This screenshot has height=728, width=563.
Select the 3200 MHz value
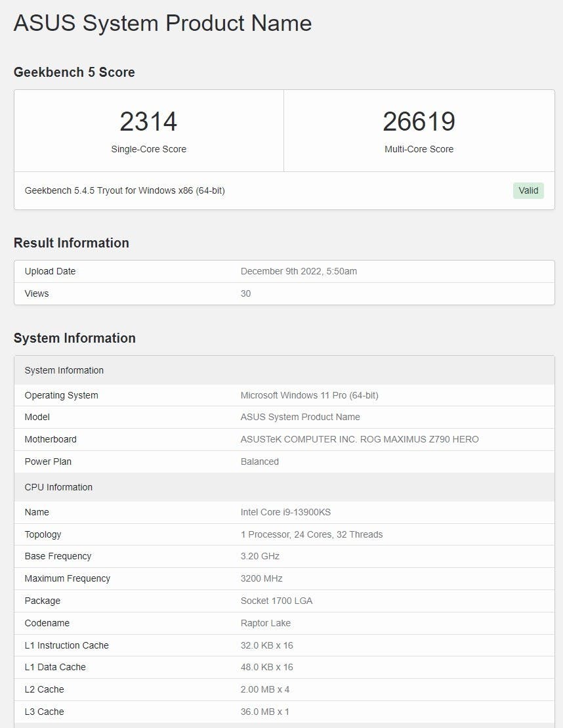coord(261,578)
